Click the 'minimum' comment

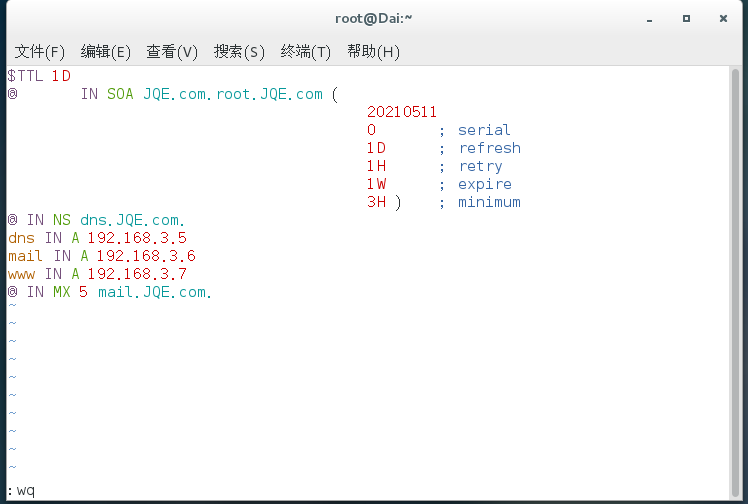coord(489,202)
